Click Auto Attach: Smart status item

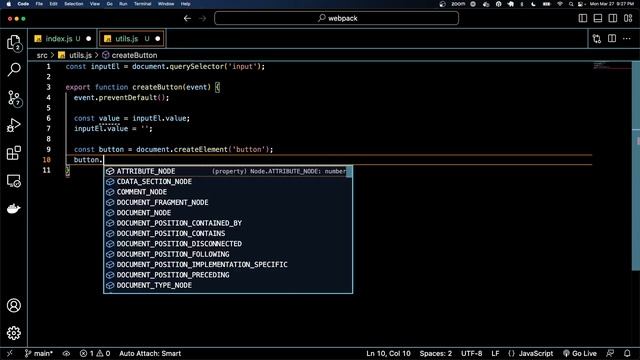pyautogui.click(x=150, y=353)
